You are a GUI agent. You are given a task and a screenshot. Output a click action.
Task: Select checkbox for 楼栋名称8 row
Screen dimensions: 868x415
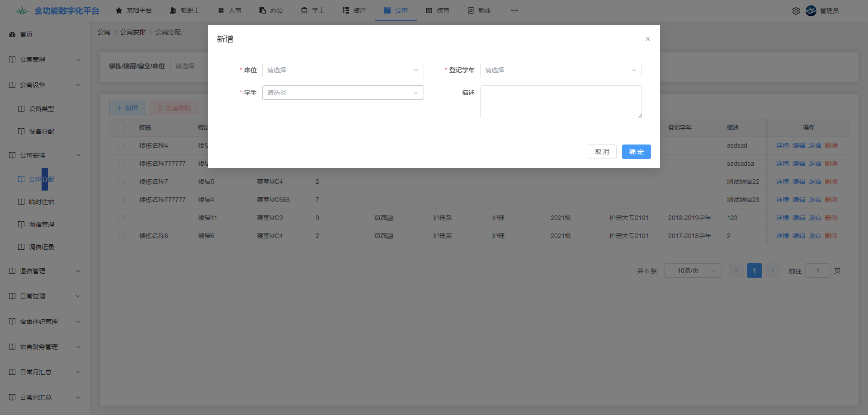[x=122, y=236]
